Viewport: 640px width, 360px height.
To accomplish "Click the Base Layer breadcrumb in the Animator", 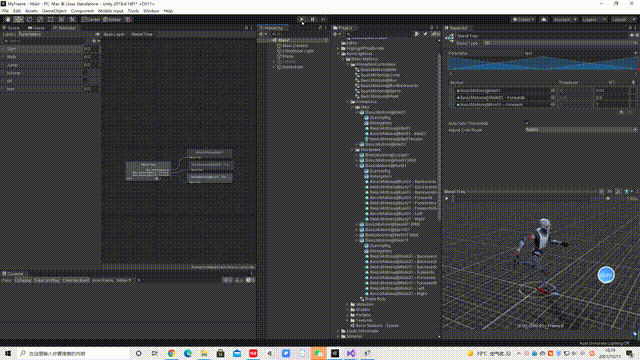I will click(114, 34).
